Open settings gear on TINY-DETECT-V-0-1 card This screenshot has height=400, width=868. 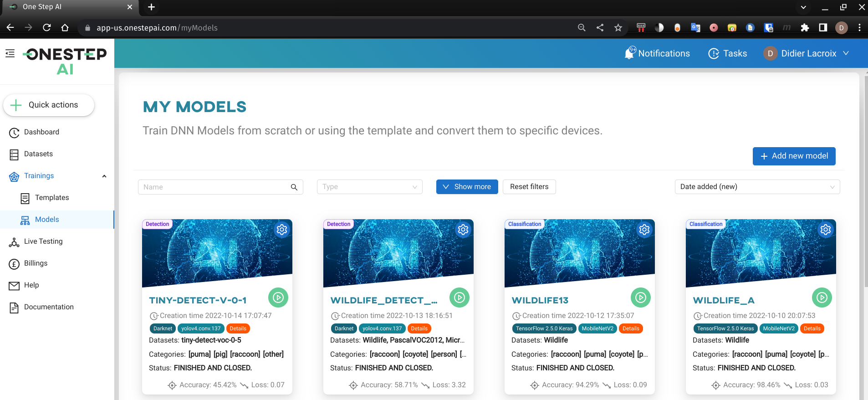282,229
